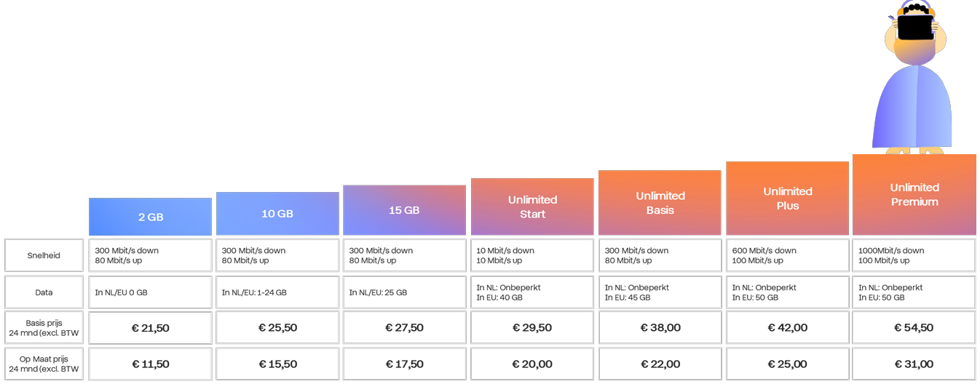Select the 10 GB plan header
The image size is (980, 384).
[277, 214]
